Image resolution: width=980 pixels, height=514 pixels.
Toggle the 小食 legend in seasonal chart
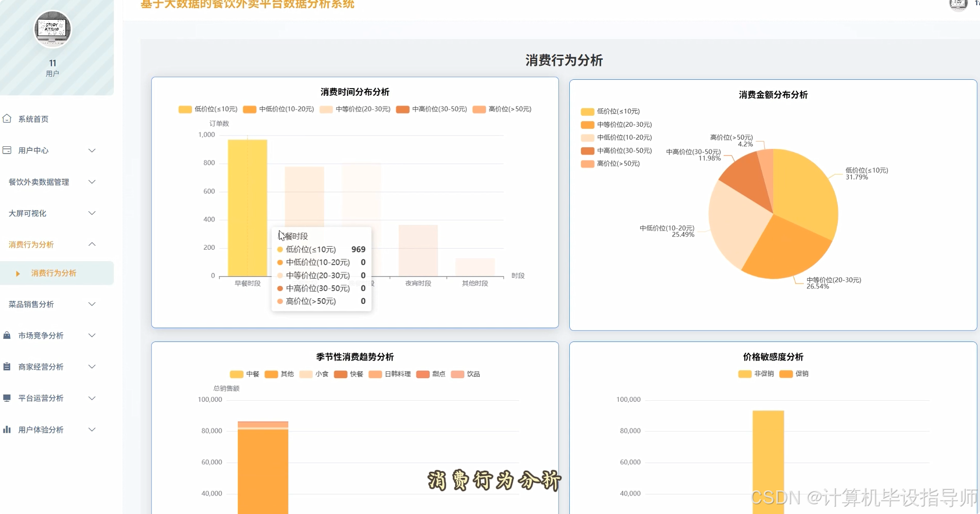pos(314,374)
